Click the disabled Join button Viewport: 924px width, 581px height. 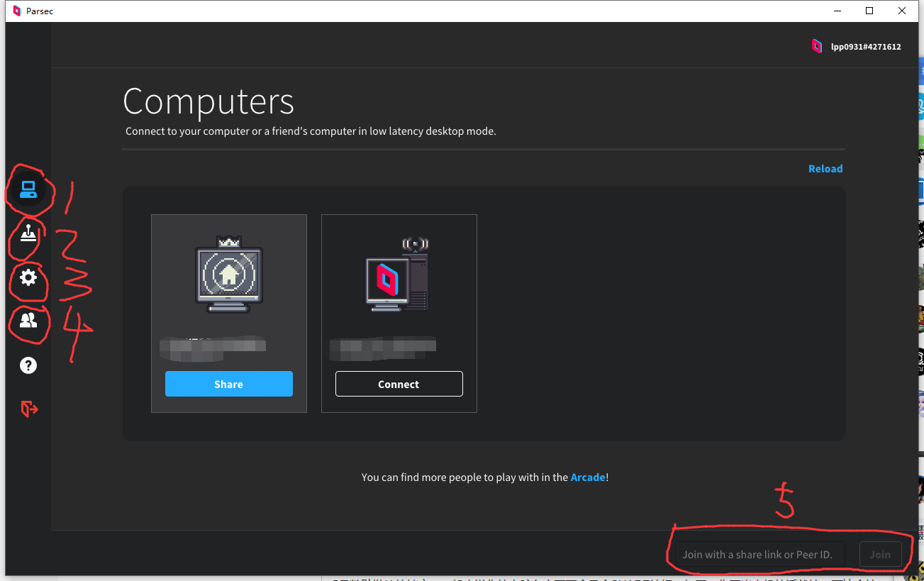(x=880, y=555)
